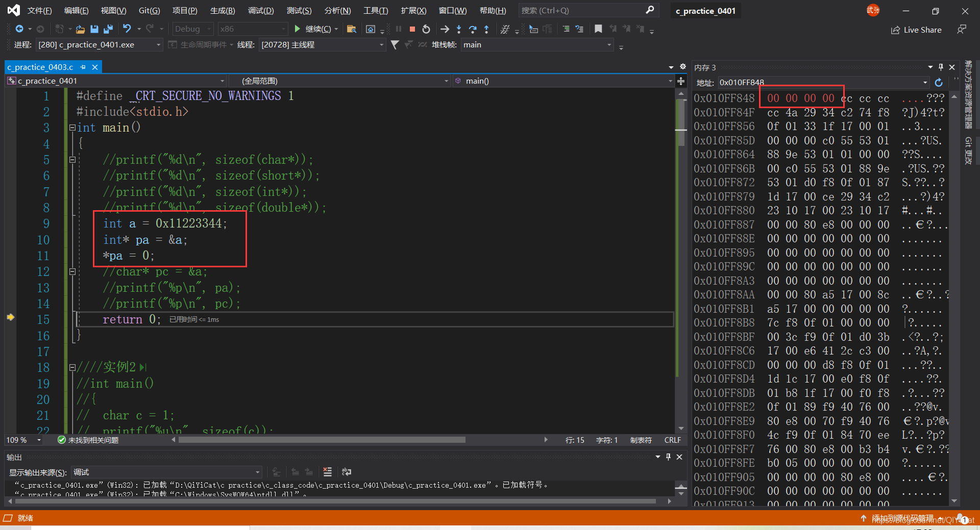Open the x86 platform dropdown
This screenshot has height=530, width=980.
click(x=252, y=29)
